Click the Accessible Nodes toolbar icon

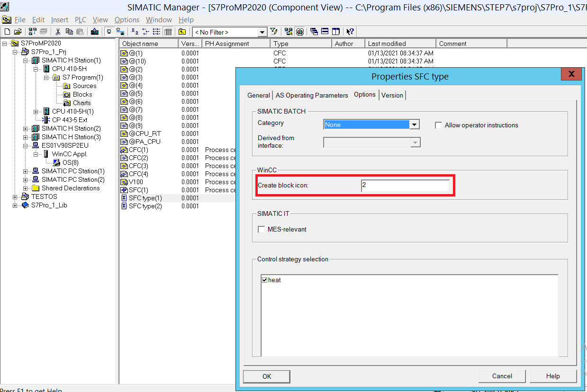[x=32, y=32]
